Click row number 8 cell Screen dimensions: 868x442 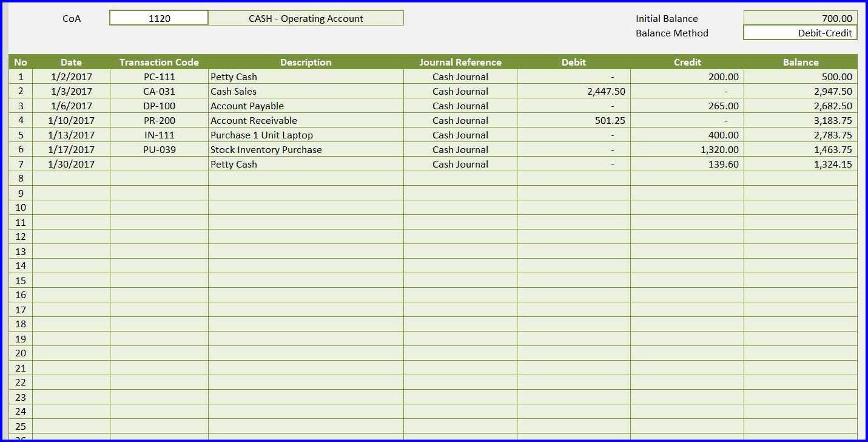[21, 178]
